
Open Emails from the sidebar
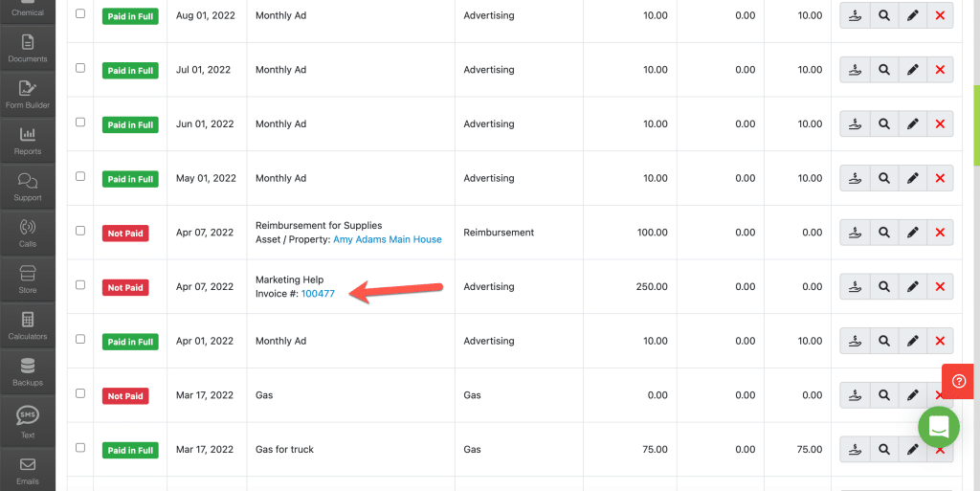pyautogui.click(x=28, y=470)
